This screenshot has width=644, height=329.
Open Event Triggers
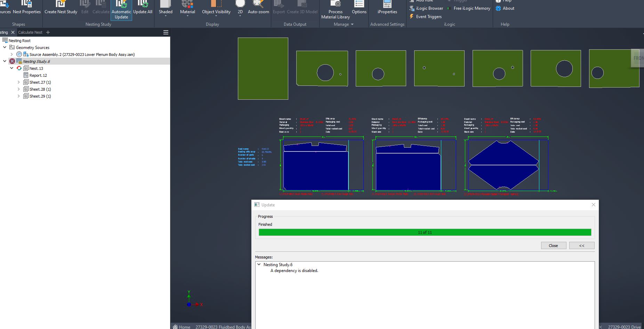point(426,17)
